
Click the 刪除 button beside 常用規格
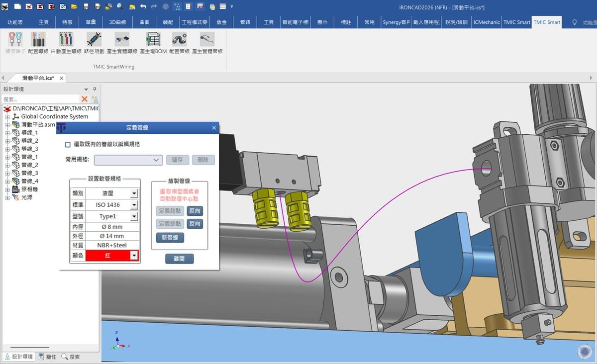click(x=203, y=160)
